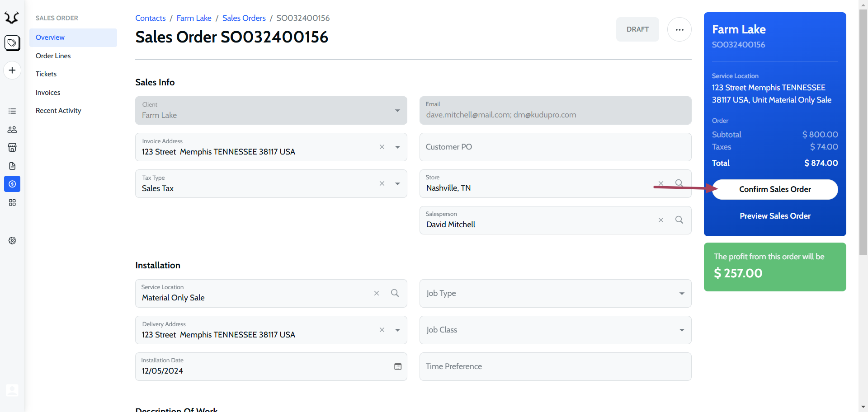Click the tag icon in left sidebar
The width and height of the screenshot is (868, 412).
click(x=12, y=43)
